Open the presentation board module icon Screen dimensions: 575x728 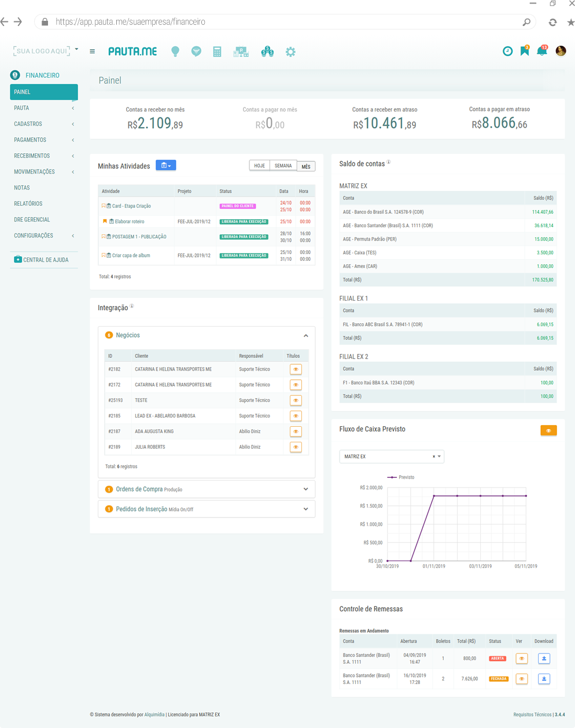pos(241,51)
